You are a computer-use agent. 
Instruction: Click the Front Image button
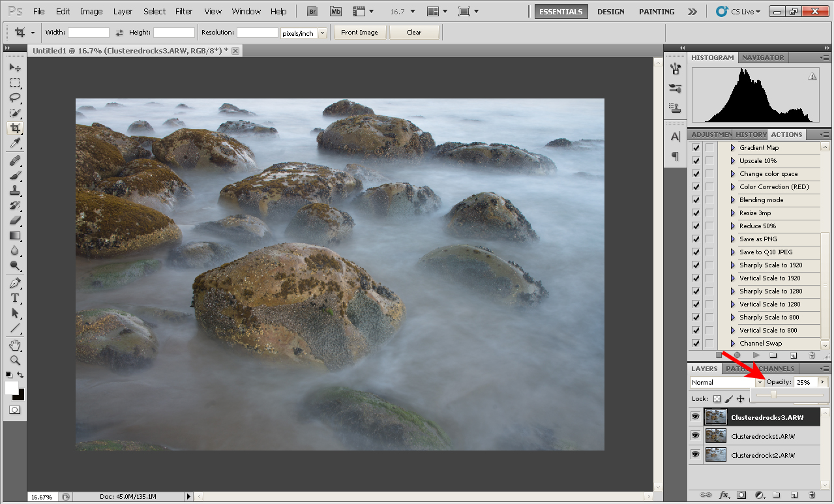point(359,31)
